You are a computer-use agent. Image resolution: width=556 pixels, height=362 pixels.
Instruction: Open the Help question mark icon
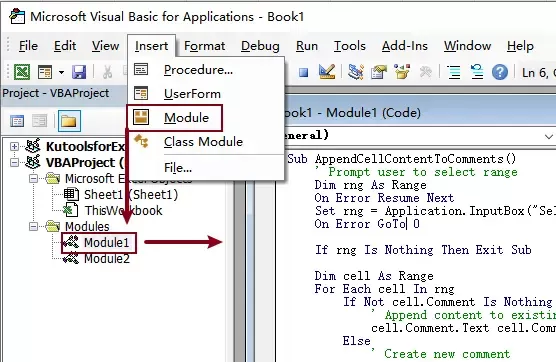[500, 72]
